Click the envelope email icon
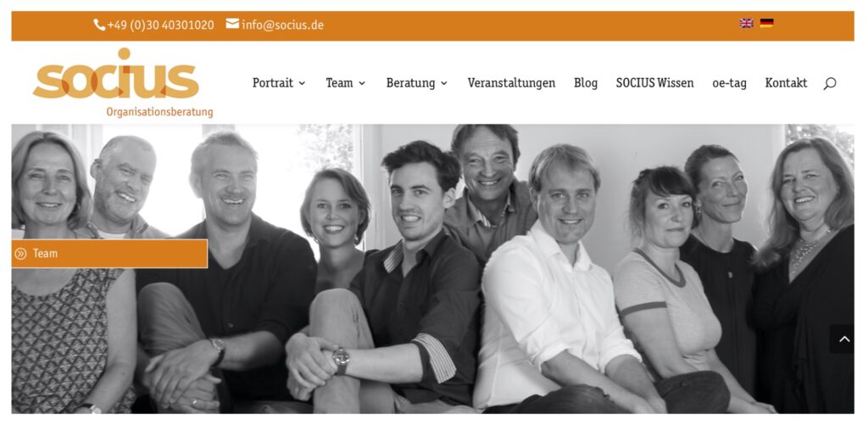This screenshot has height=426, width=868. 232,24
